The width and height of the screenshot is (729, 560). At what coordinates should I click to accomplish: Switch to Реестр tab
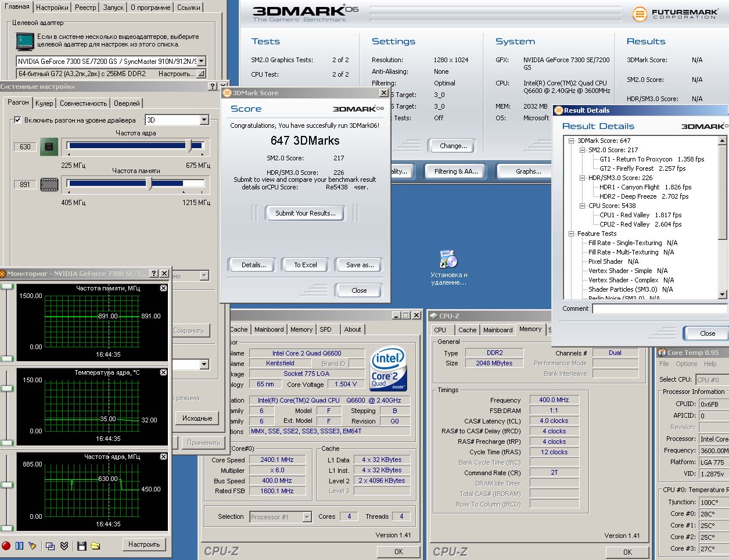point(85,8)
